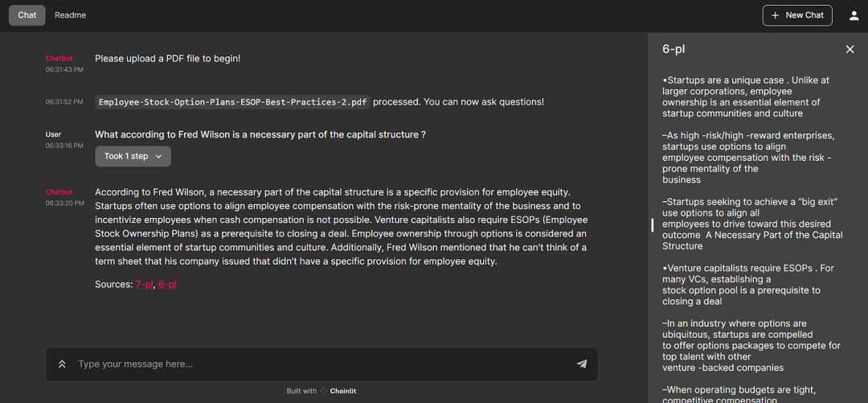This screenshot has width=868, height=403.
Task: Expand the "Took 1 step" details
Action: click(133, 156)
